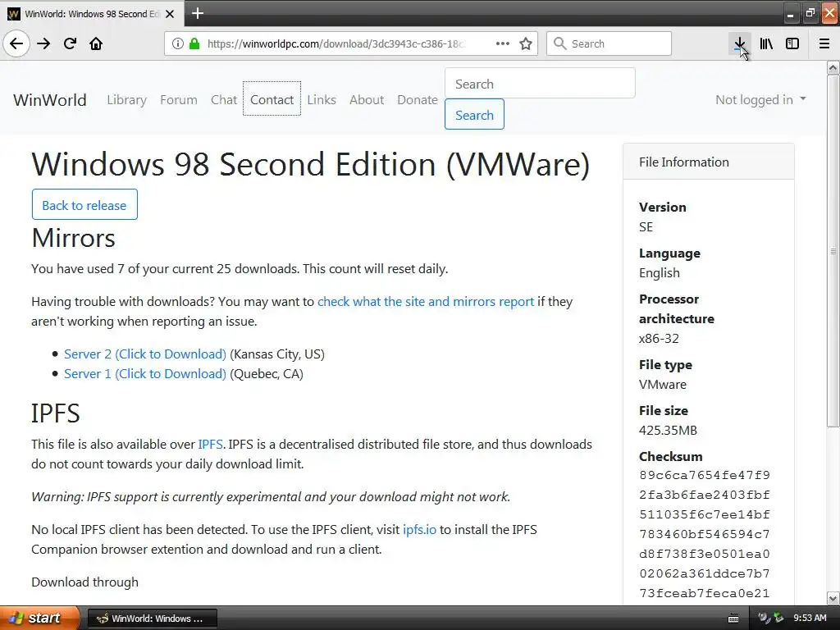Viewport: 840px width, 630px height.
Task: Open the IPFS link in description
Action: pyautogui.click(x=210, y=445)
